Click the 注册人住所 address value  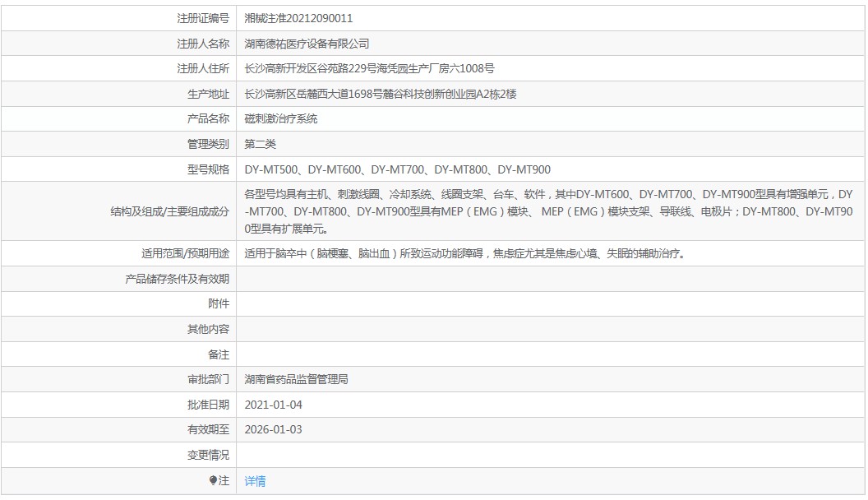pos(369,68)
